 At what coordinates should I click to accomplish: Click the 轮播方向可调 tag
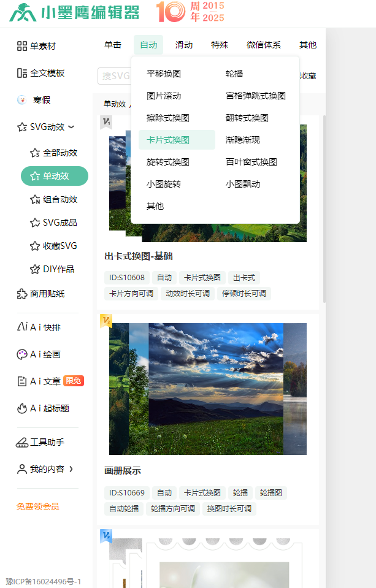tap(172, 509)
